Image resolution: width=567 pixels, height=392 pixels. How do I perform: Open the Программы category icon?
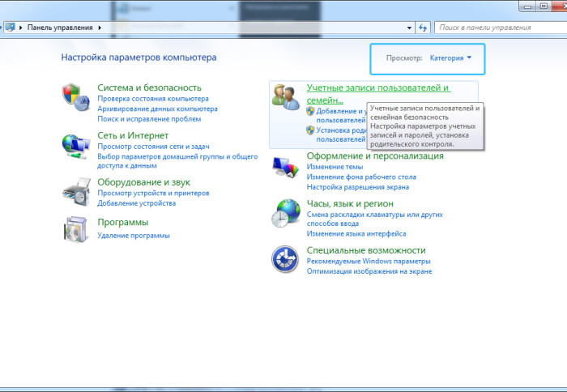point(74,229)
